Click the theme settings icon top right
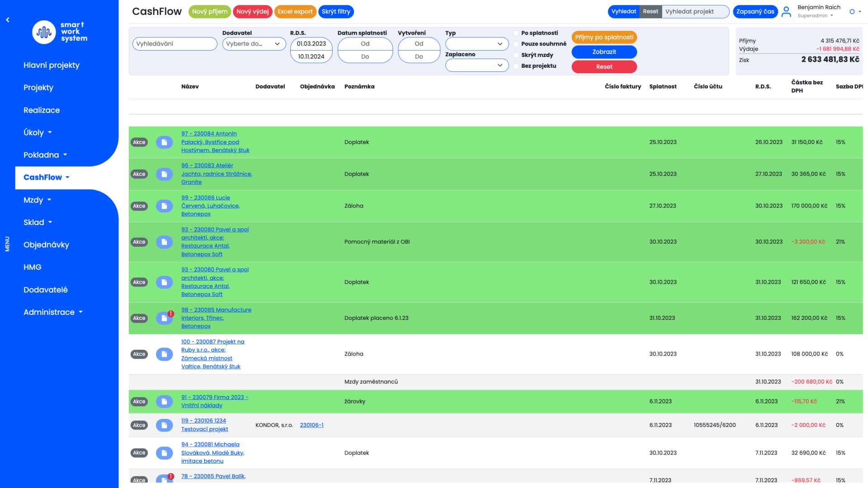 tap(852, 12)
